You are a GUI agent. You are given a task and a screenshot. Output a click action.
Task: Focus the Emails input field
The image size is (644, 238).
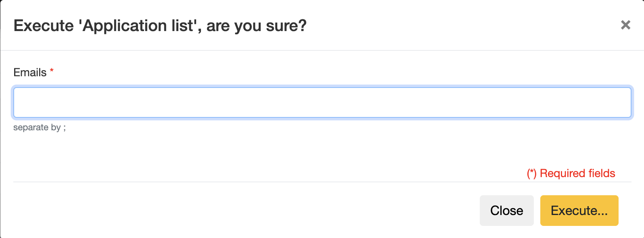tap(322, 102)
